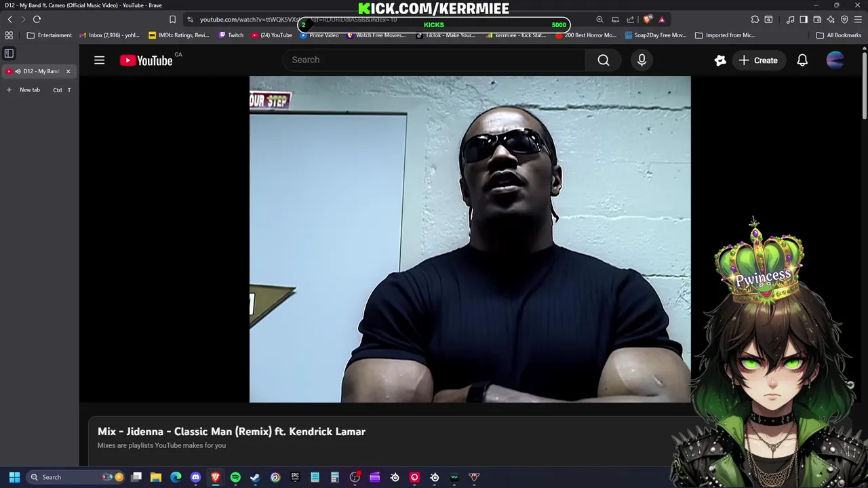This screenshot has width=868, height=488.
Task: Expand the All Bookmarks folder
Action: pyautogui.click(x=839, y=35)
